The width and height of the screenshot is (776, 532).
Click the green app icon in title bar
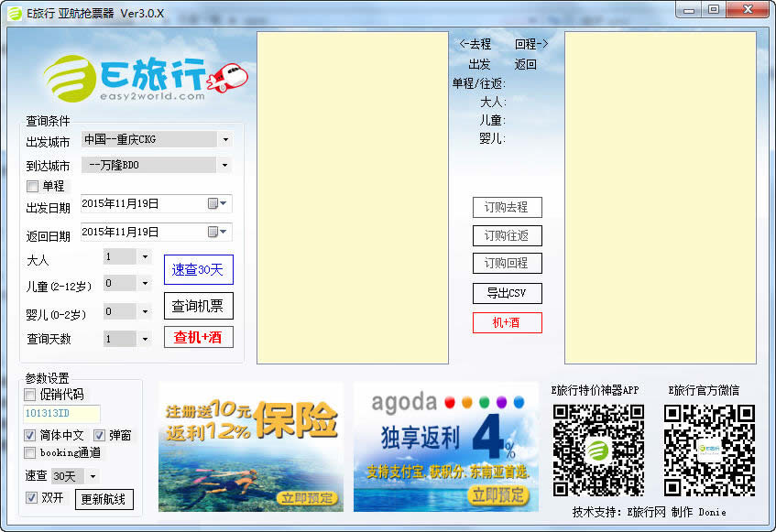[15, 14]
